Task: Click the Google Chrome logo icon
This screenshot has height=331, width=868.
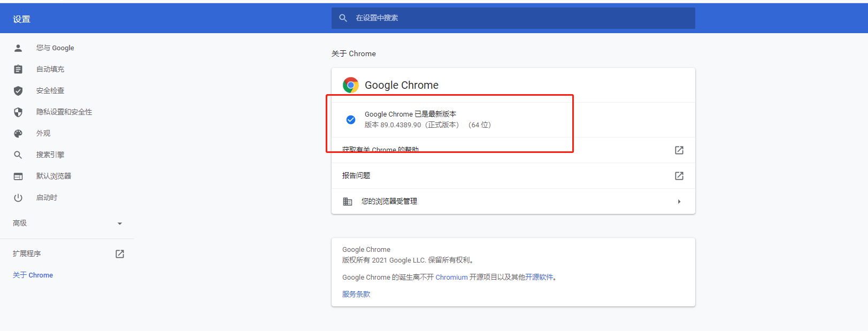Action: (351, 85)
